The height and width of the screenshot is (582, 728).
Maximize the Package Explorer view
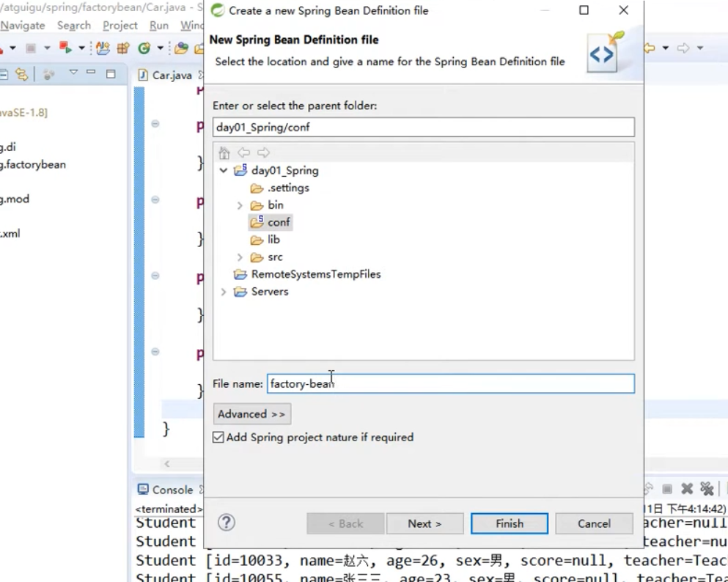pyautogui.click(x=111, y=74)
